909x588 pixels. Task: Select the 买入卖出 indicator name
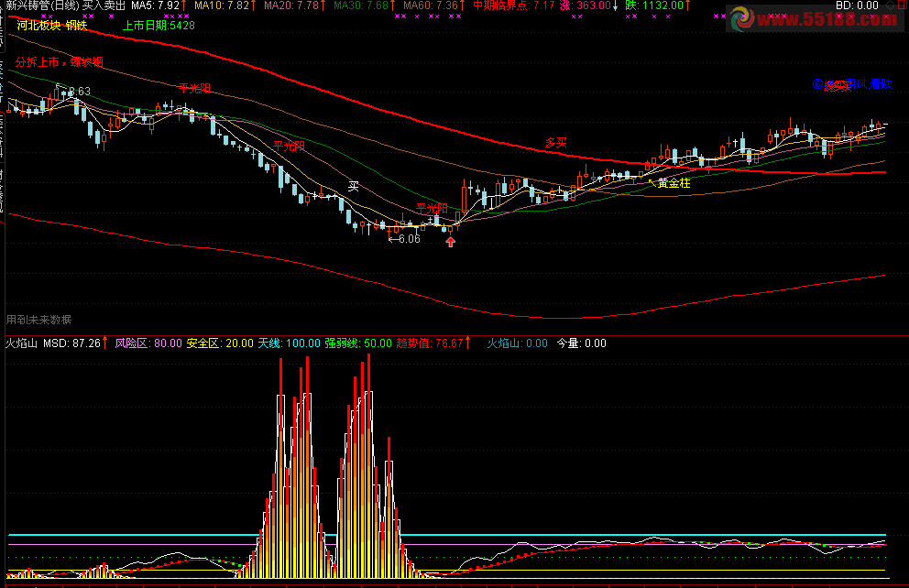(x=104, y=5)
